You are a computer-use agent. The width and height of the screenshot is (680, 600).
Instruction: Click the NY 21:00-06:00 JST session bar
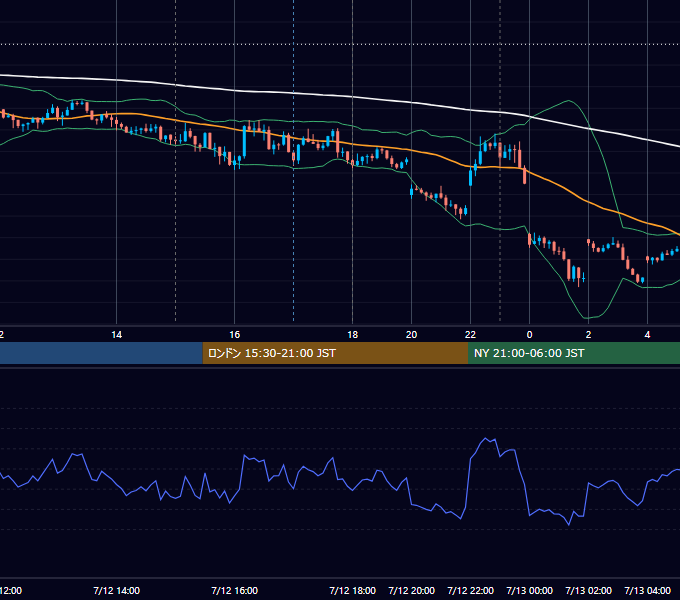pyautogui.click(x=574, y=353)
